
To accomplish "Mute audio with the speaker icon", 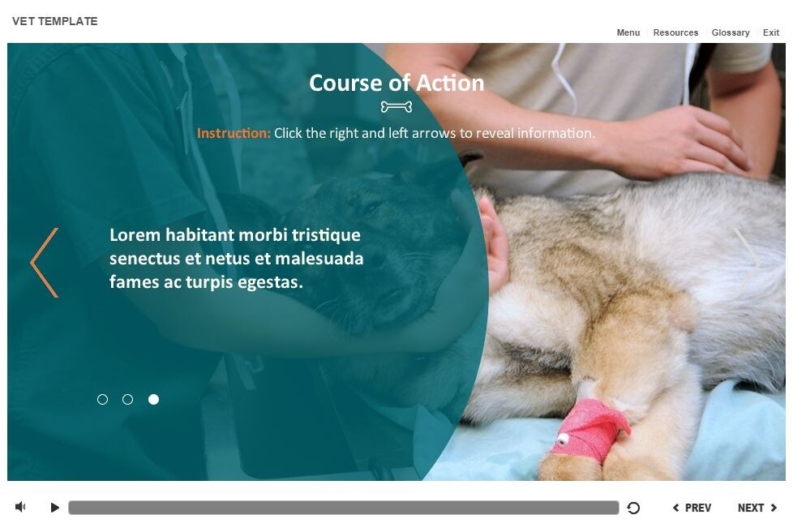I will (20, 507).
